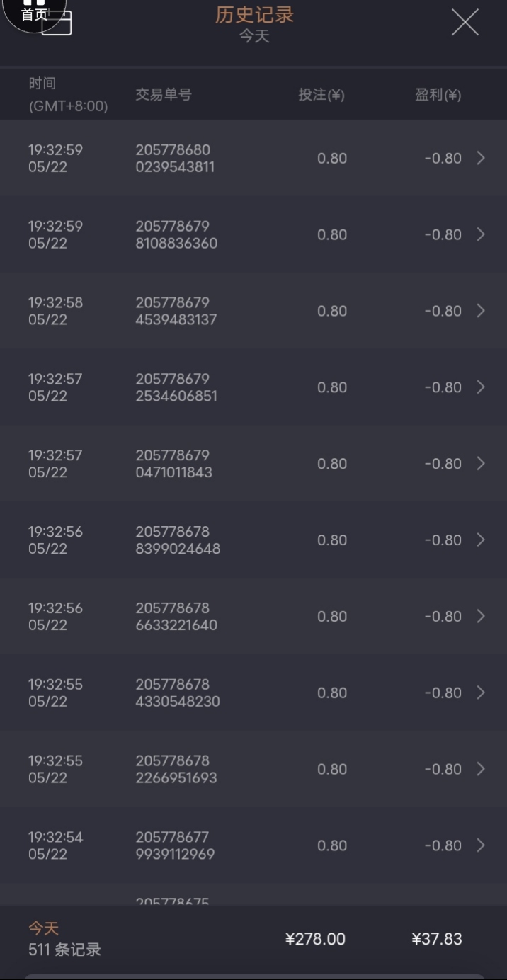The width and height of the screenshot is (507, 980).
Task: Expand chevron for order 4539483137
Action: [x=481, y=311]
